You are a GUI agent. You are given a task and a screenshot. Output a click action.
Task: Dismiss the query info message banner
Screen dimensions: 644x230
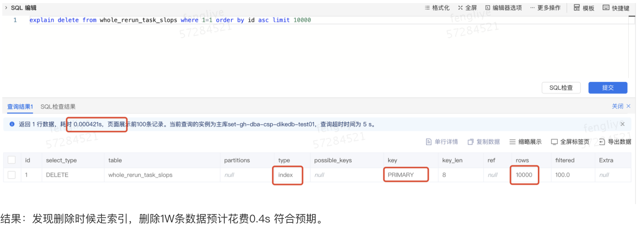(622, 124)
